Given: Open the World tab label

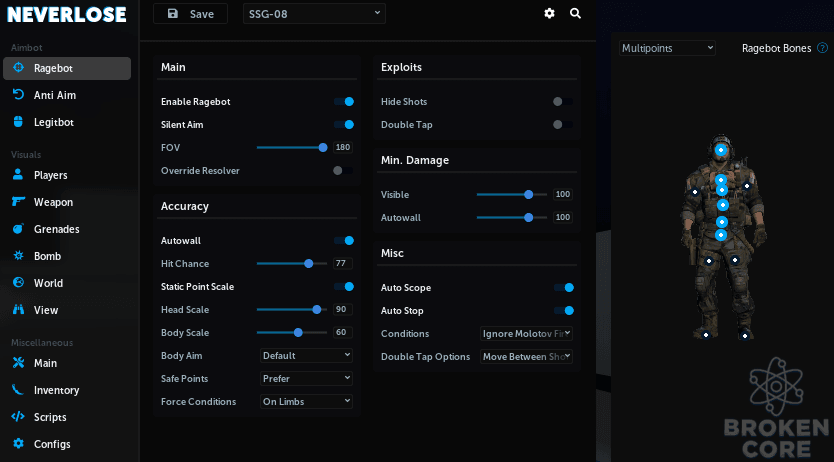Looking at the screenshot, I should tap(48, 283).
